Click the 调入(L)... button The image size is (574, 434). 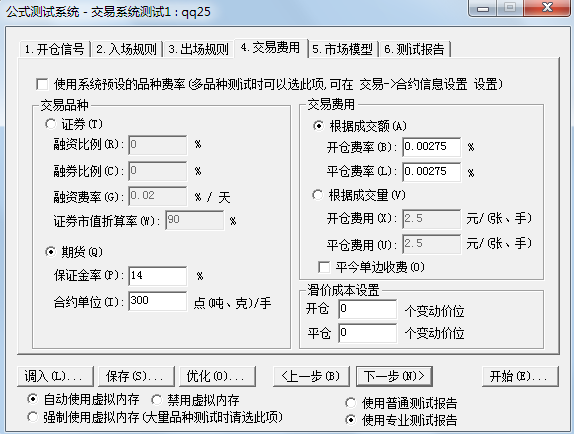(55, 376)
